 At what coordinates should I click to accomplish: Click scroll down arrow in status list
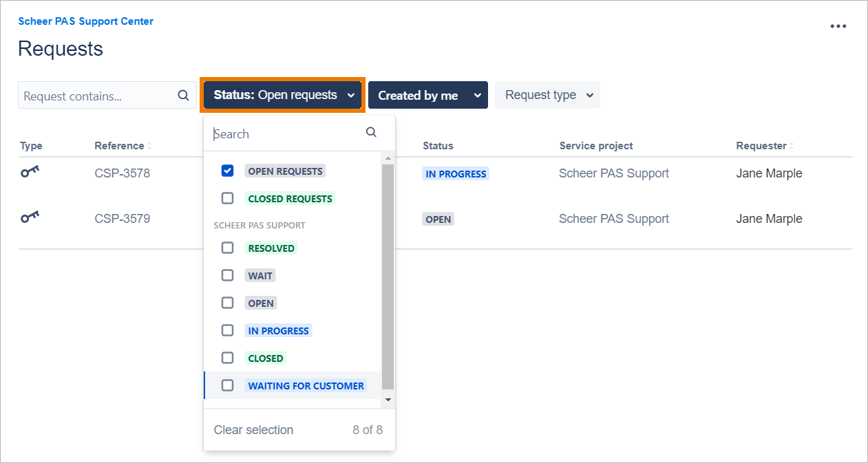(388, 400)
